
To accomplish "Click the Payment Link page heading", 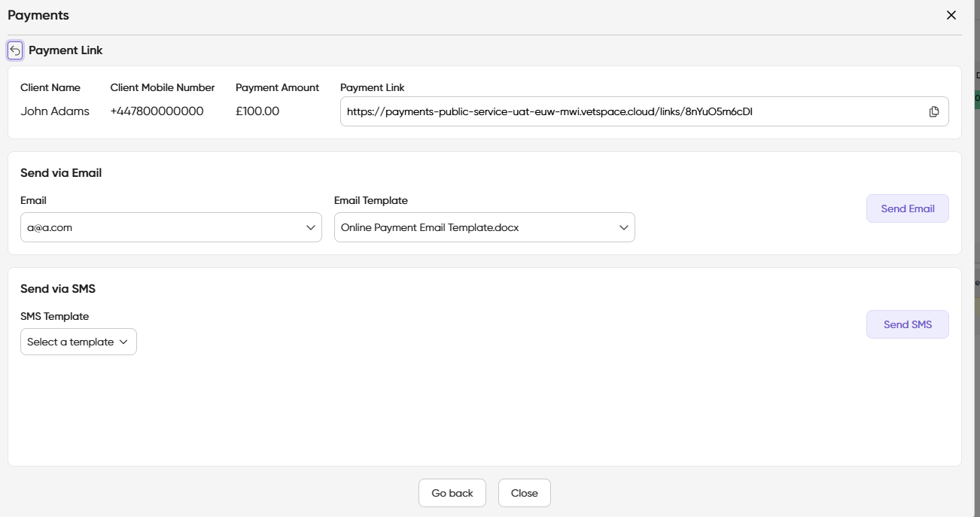I will coord(65,50).
